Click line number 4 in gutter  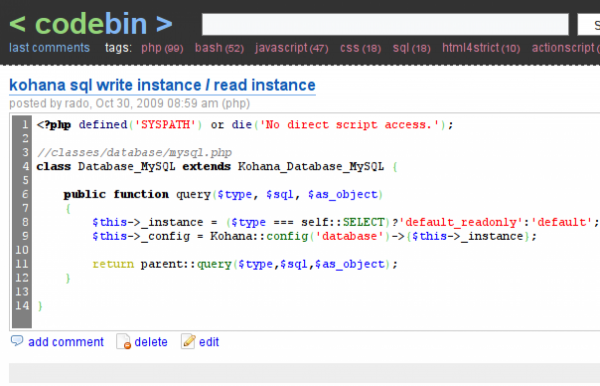click(x=25, y=166)
